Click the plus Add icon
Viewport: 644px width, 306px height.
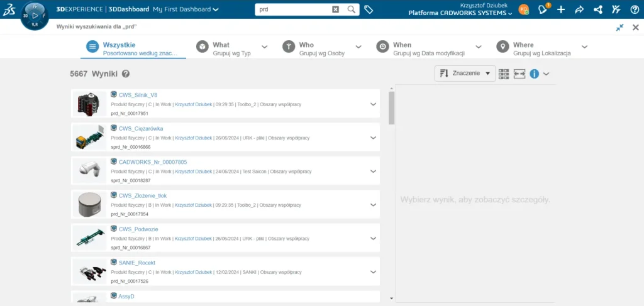coord(560,9)
